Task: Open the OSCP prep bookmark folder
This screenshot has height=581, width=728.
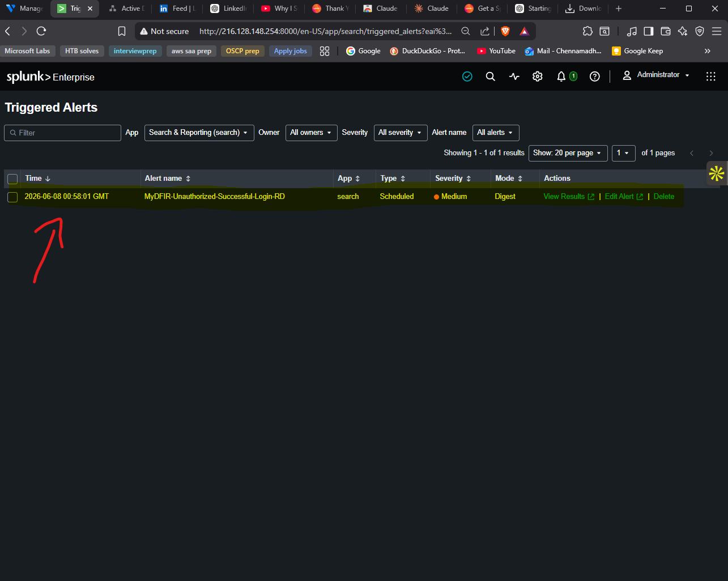Action: (x=242, y=51)
